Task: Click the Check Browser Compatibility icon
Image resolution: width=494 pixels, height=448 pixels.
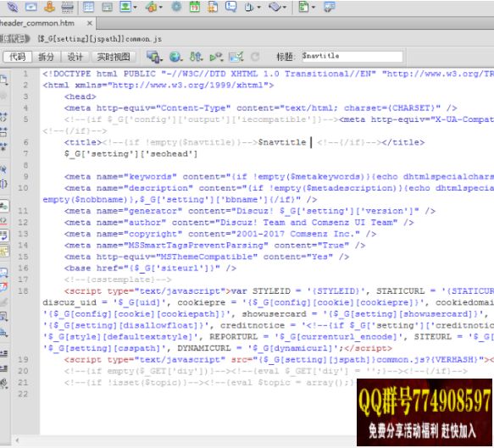Action: coord(236,57)
